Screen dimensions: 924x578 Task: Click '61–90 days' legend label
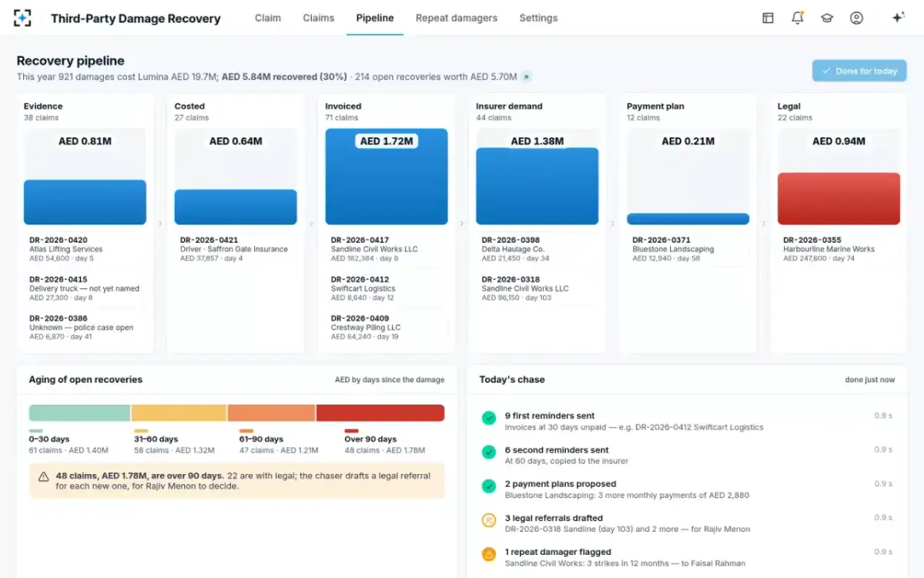(262, 439)
